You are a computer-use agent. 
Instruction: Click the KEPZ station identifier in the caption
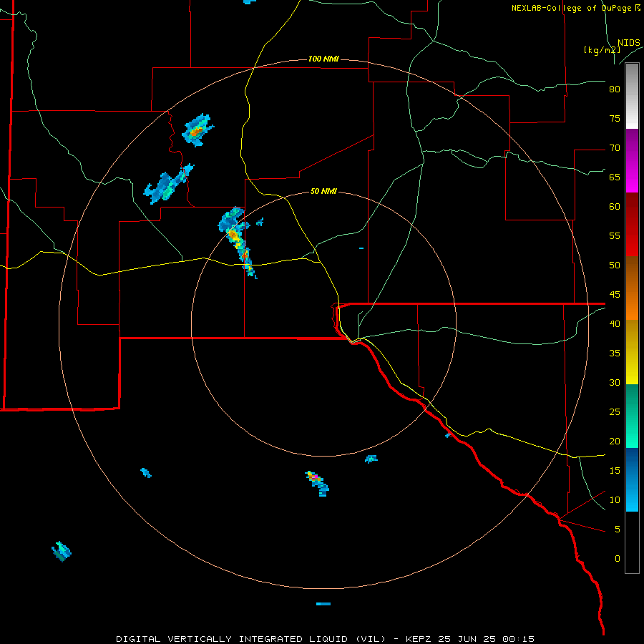419,639
